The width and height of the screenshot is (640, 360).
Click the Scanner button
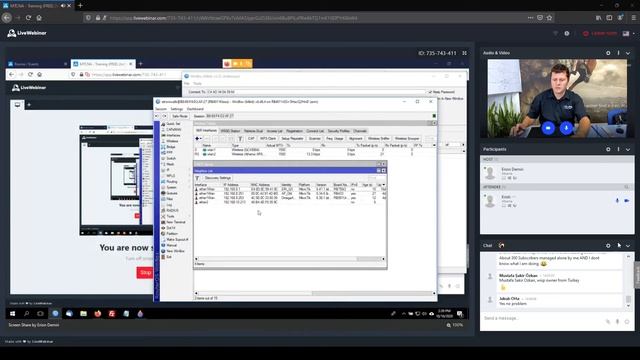coord(315,139)
